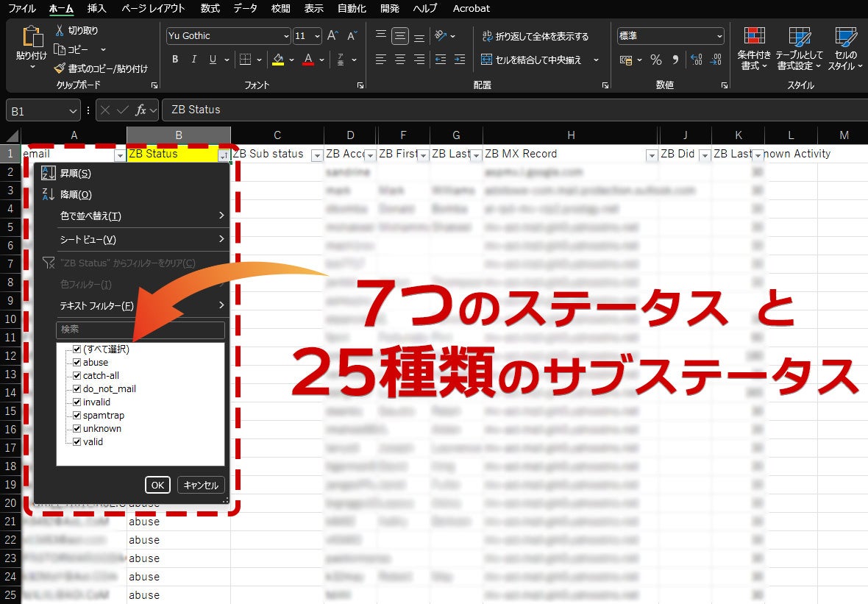Open the Insert ribbon tab
This screenshot has height=604, width=868.
pyautogui.click(x=96, y=8)
